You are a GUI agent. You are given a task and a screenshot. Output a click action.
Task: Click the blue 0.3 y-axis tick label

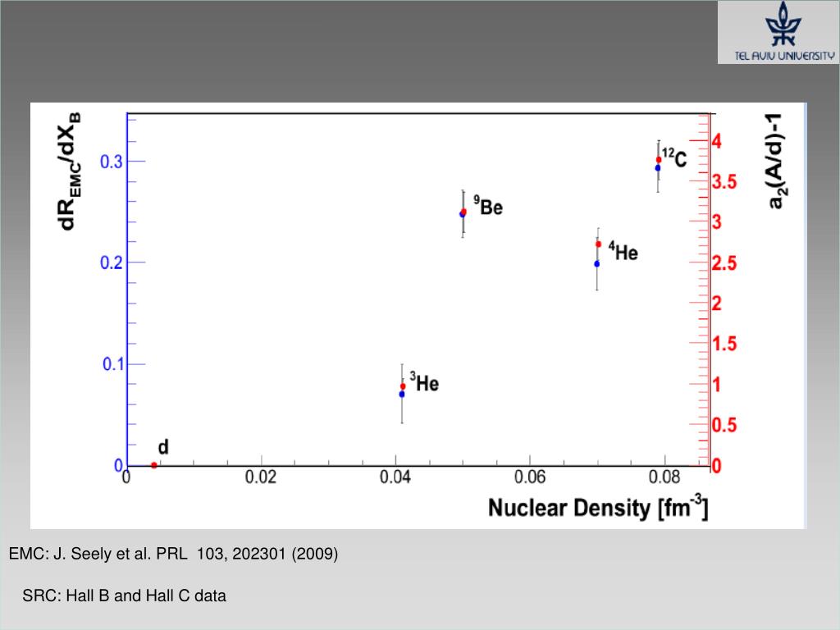pos(112,162)
